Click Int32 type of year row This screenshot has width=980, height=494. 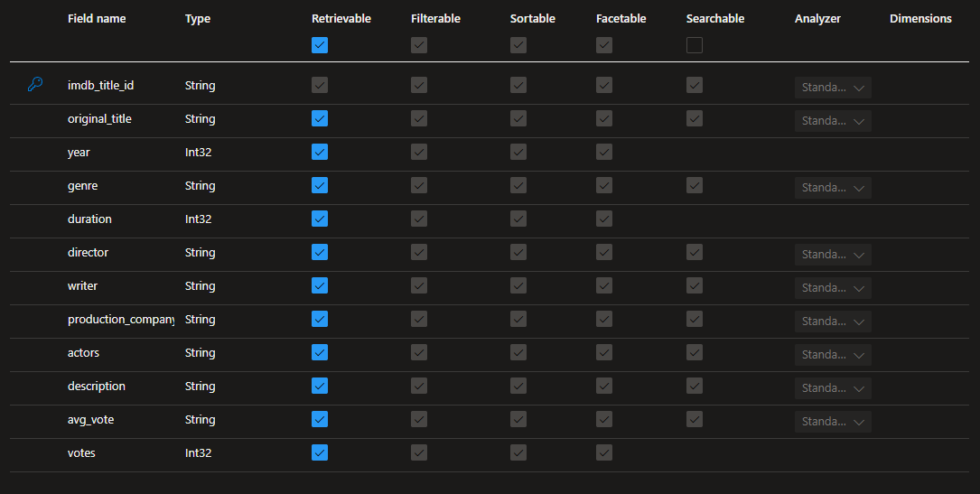[198, 153]
